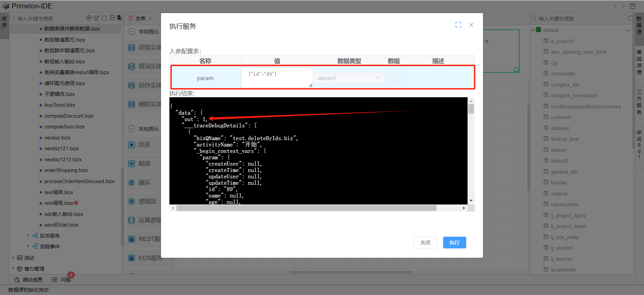Viewport: 644px width, 295px height.
Task: Click the 执行 button
Action: pos(454,242)
